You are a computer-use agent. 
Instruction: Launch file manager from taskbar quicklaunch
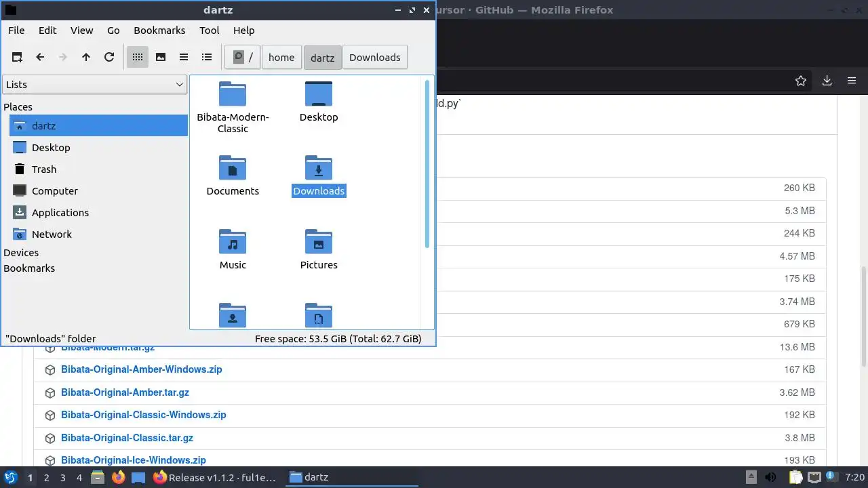pyautogui.click(x=98, y=477)
